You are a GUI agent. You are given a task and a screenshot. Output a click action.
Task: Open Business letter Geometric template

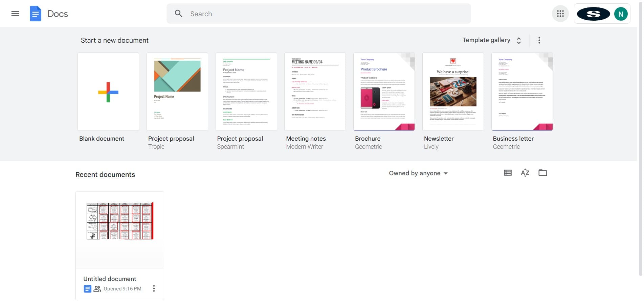(522, 92)
